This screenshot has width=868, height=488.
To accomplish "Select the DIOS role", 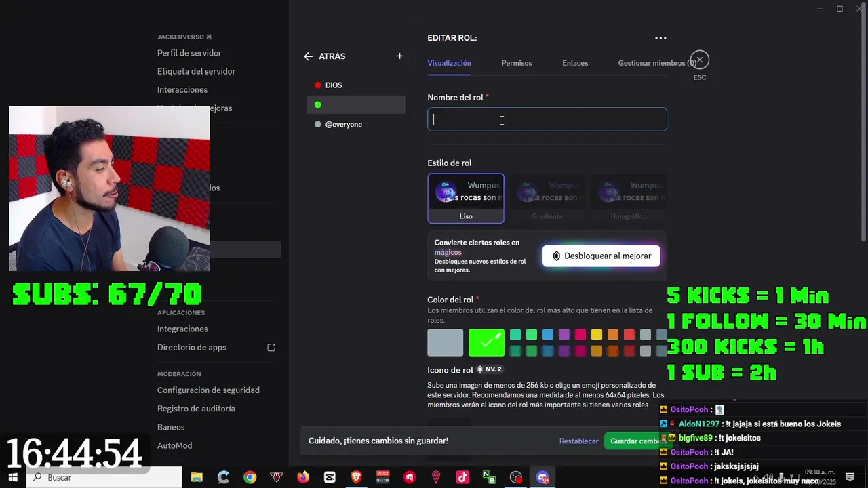I will coord(356,85).
